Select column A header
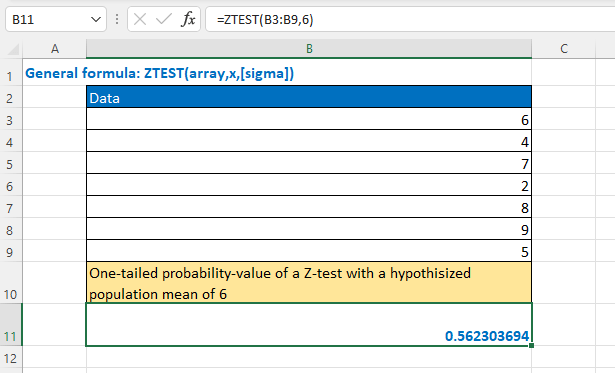 (55, 49)
